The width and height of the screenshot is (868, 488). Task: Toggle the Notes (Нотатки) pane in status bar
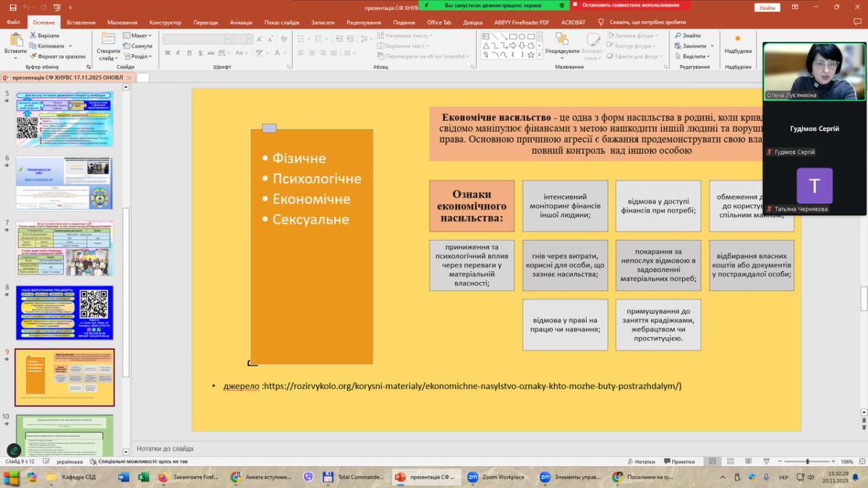tap(640, 461)
